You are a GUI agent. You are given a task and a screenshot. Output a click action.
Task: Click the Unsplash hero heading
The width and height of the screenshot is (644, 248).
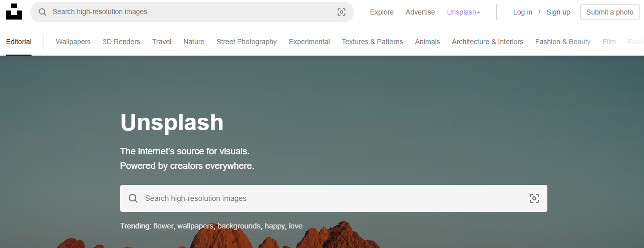pos(172,122)
